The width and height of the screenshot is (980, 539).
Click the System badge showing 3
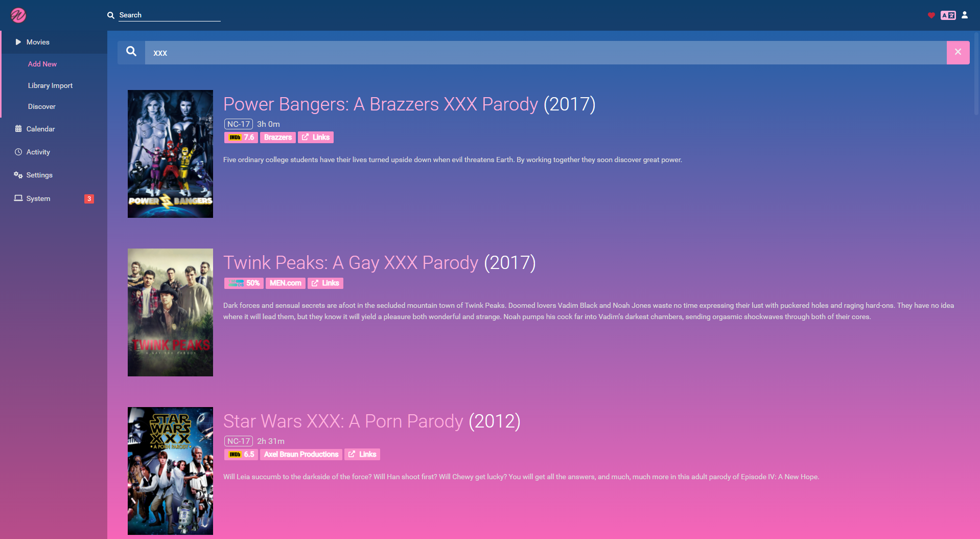89,199
